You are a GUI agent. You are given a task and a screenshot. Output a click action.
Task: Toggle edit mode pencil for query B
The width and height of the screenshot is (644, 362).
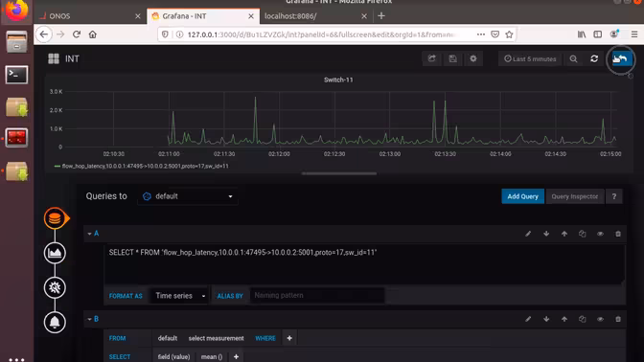tap(528, 319)
